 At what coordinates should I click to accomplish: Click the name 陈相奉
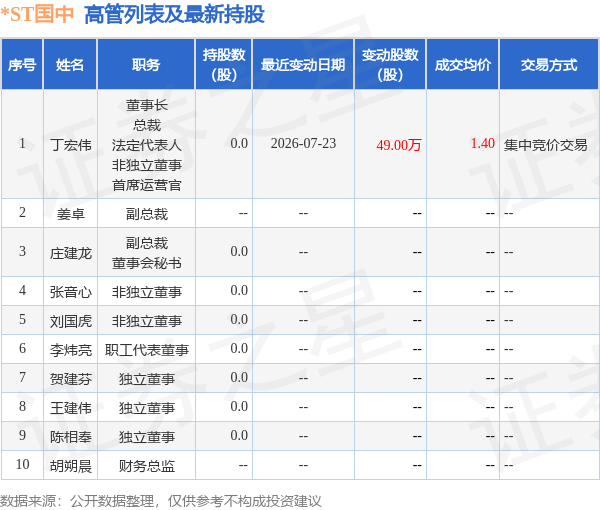[x=71, y=437]
